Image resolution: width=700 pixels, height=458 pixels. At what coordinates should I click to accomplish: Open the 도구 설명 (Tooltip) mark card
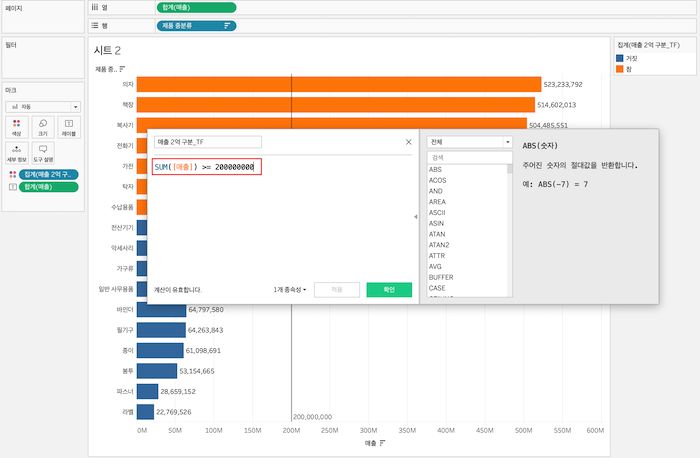coord(43,153)
